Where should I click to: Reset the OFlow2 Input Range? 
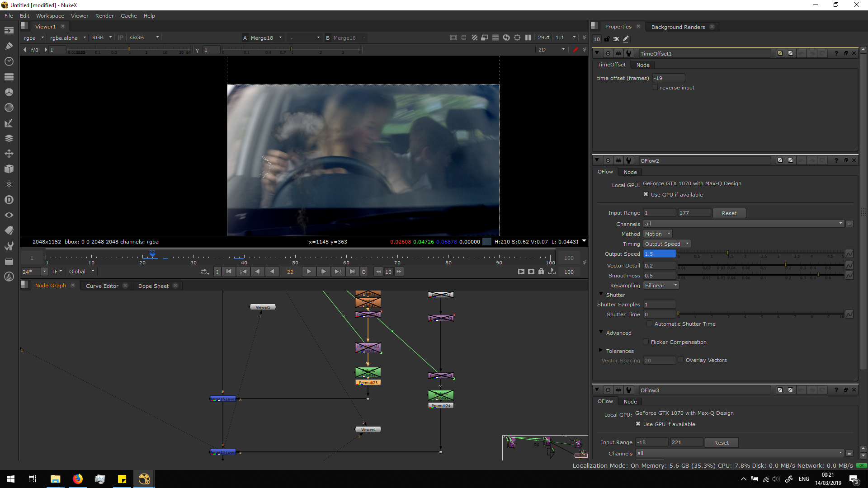(729, 213)
